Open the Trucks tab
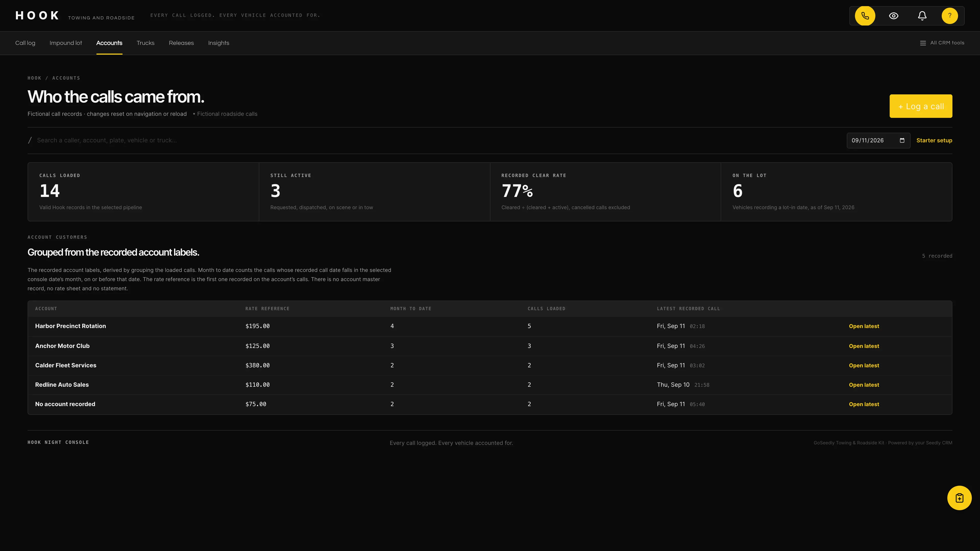980x551 pixels. [145, 43]
